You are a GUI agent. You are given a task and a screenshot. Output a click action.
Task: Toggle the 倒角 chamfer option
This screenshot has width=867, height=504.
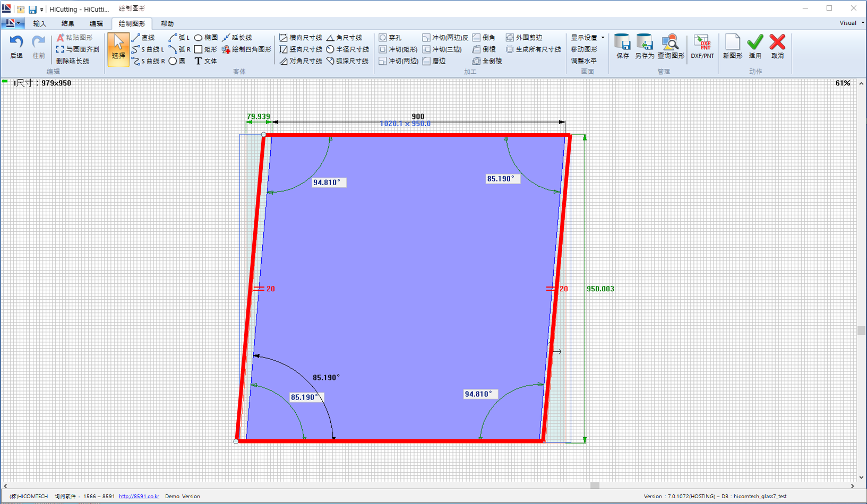tap(484, 38)
